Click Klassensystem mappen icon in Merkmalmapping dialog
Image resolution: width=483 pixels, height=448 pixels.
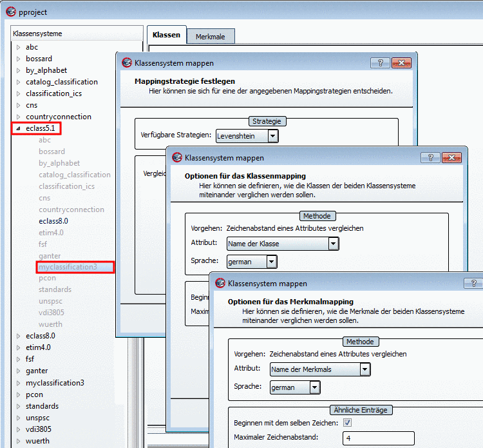coord(220,283)
